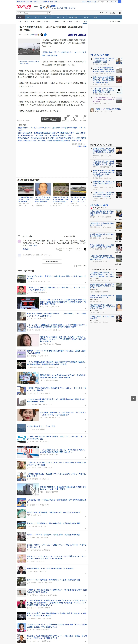
Task: Open settings gear icon in header
Action: click(120, 13)
